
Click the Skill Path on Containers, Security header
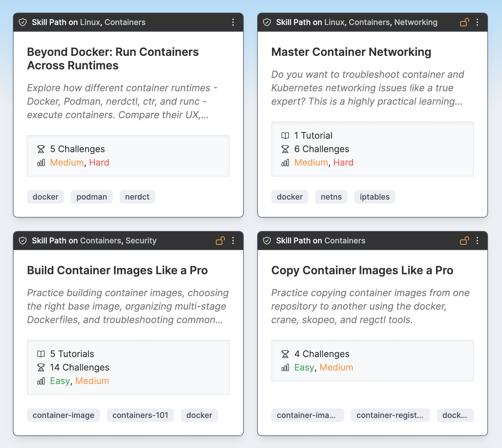click(94, 241)
